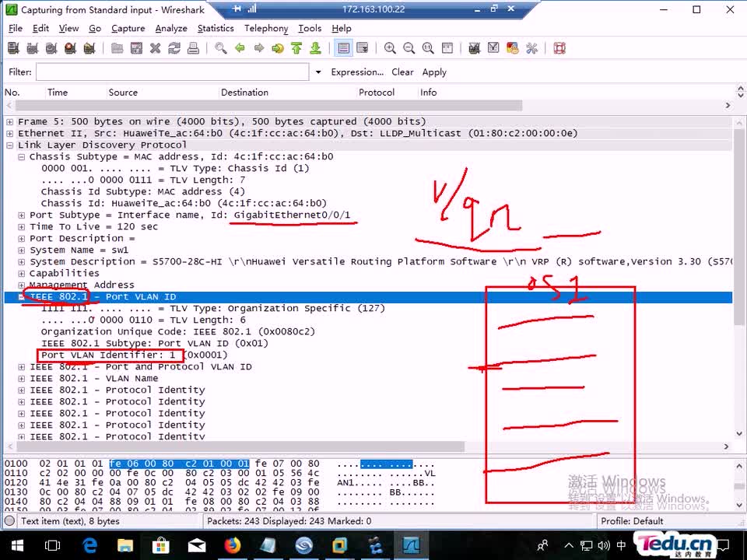The width and height of the screenshot is (747, 560).
Task: Edit capture filters icon
Action: (475, 48)
